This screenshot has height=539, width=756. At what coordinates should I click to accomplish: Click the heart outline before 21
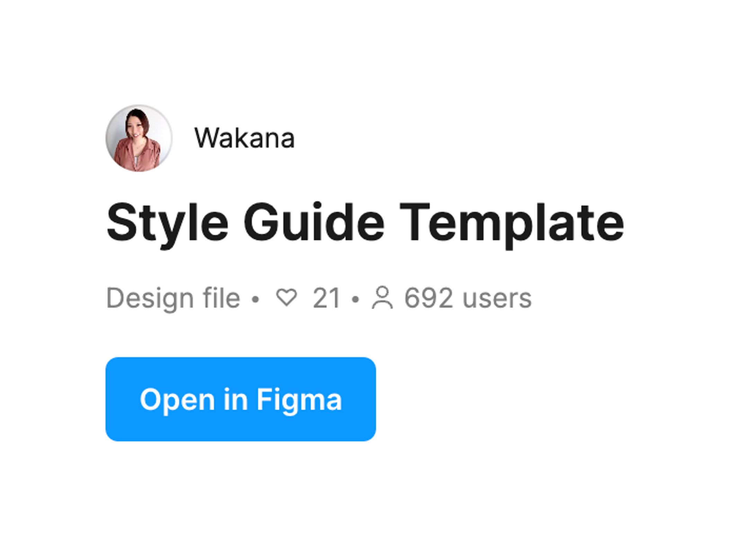point(286,297)
